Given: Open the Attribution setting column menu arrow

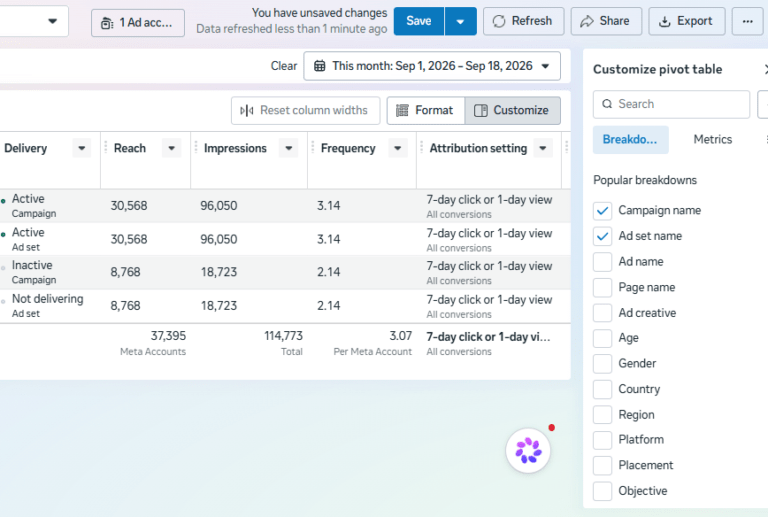Looking at the screenshot, I should point(543,148).
